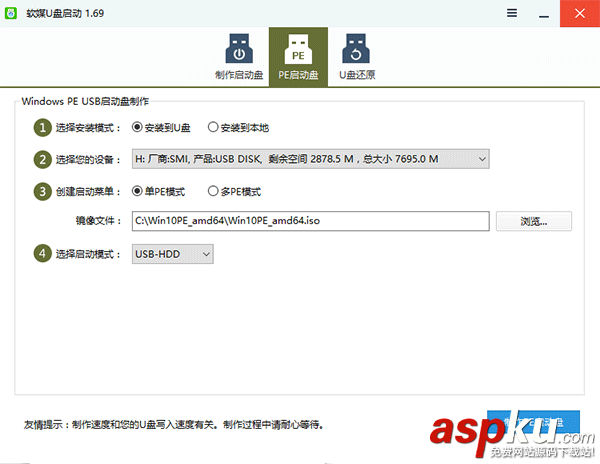This screenshot has width=600, height=464.
Task: Click the 友情提示 hint text
Action: pos(174,425)
